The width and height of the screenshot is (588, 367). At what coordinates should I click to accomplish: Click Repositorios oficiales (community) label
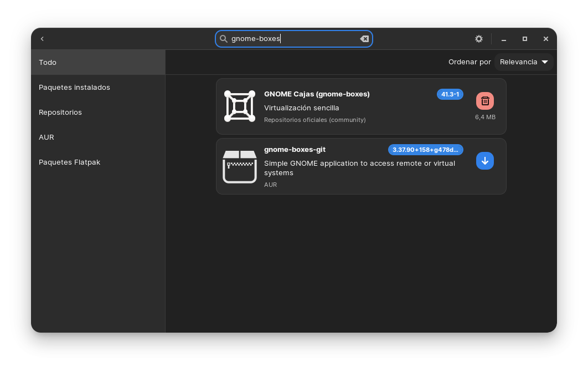tap(315, 120)
